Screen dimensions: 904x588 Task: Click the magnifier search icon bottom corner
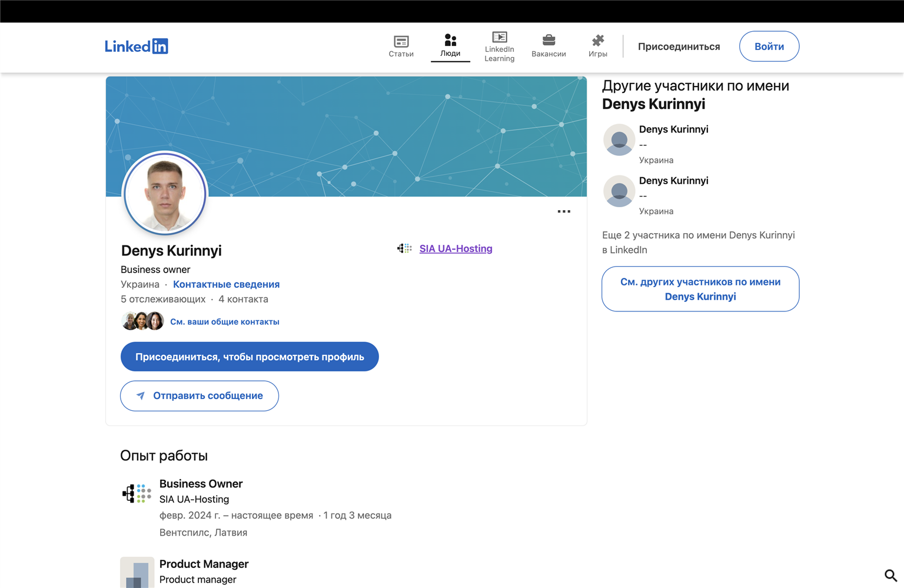[890, 575]
